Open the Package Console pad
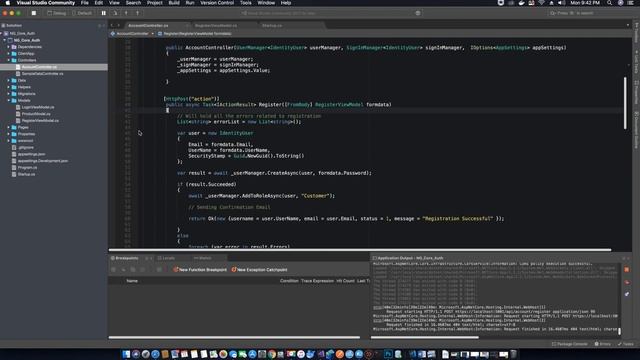 (569, 344)
